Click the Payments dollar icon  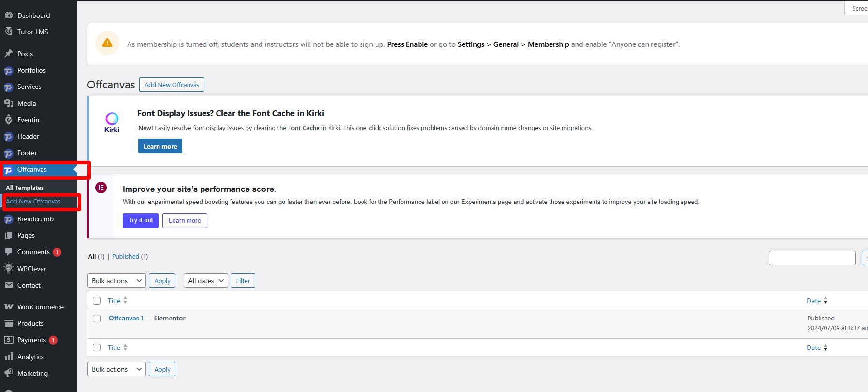pos(9,340)
